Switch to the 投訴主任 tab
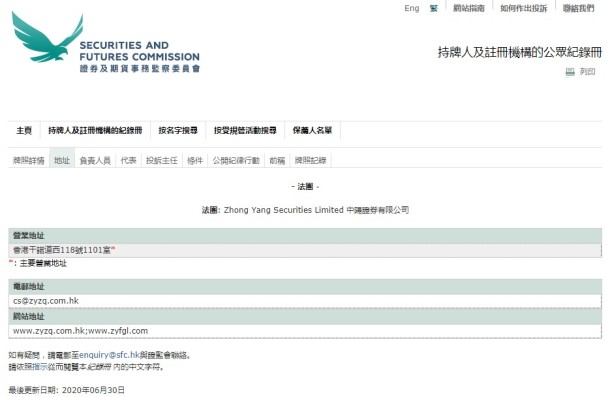Image resolution: width=610 pixels, height=397 pixels. click(161, 160)
